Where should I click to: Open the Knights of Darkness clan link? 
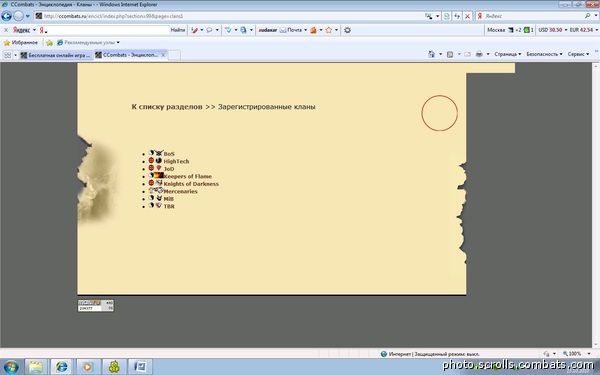[x=191, y=184]
